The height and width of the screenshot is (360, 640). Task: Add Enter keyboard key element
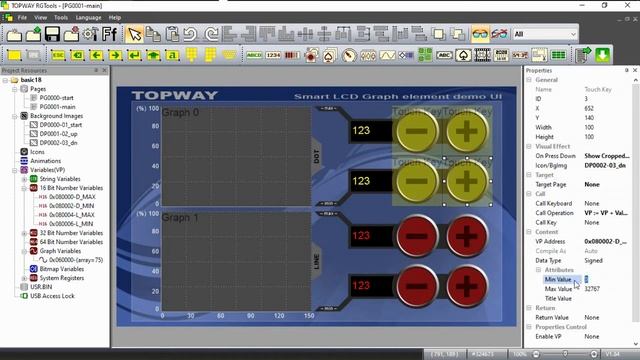tap(134, 55)
